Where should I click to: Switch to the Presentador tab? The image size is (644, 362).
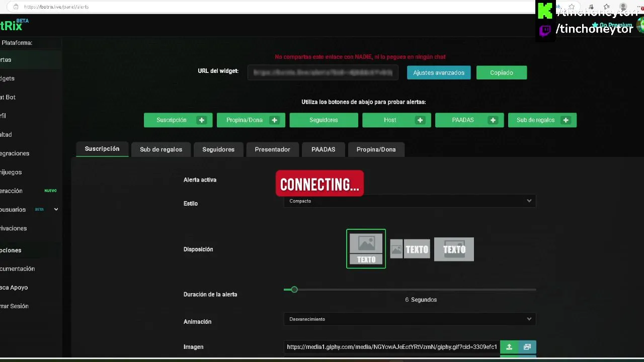[x=272, y=149]
